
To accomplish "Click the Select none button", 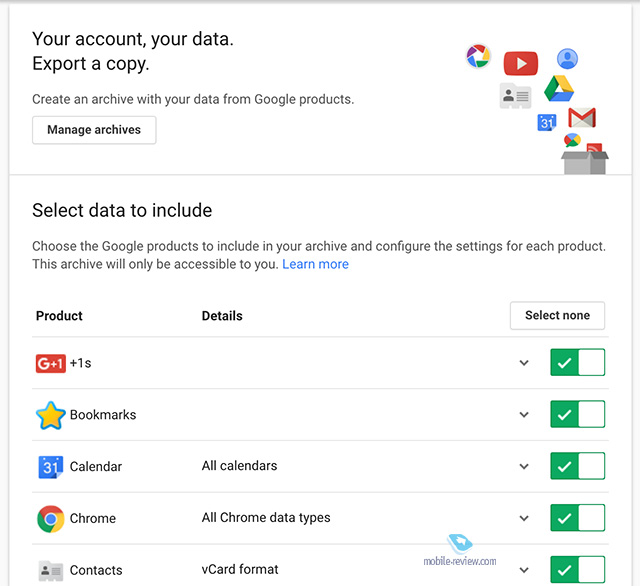I will click(557, 315).
